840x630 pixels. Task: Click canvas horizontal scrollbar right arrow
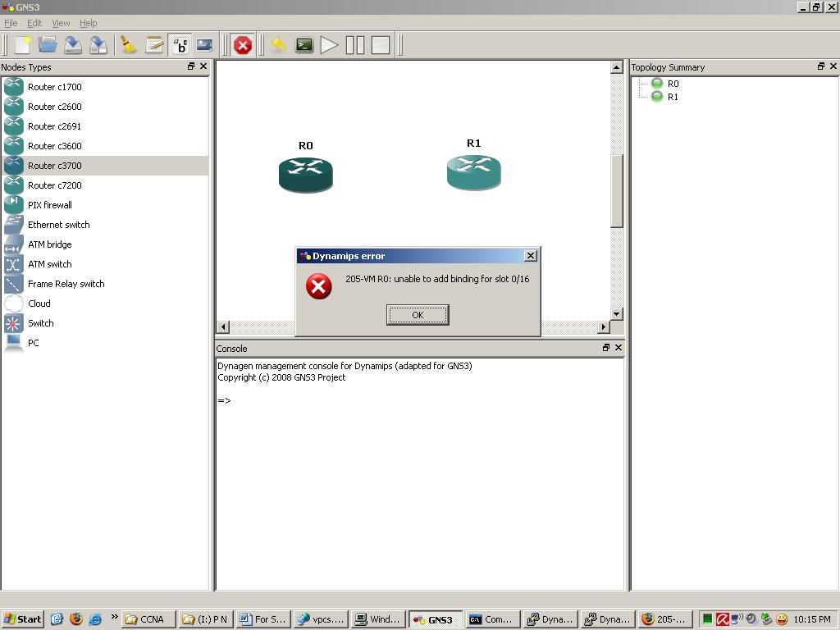[604, 326]
